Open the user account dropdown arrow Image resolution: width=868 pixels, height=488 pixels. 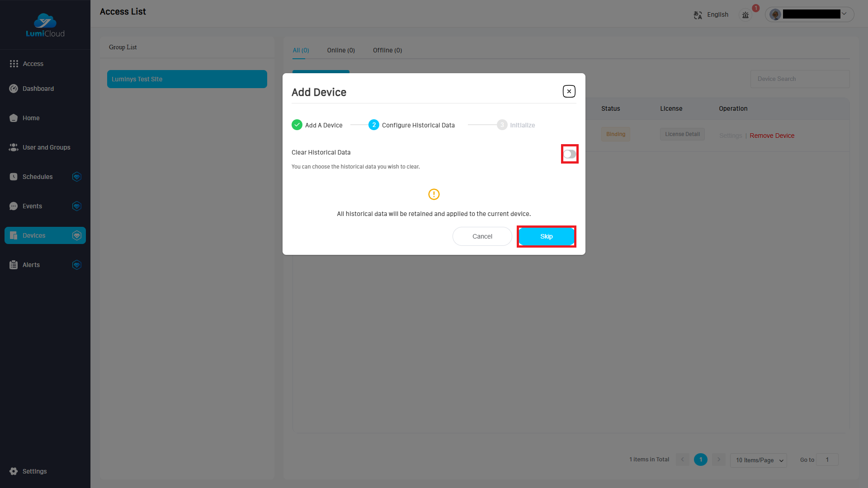tap(844, 14)
